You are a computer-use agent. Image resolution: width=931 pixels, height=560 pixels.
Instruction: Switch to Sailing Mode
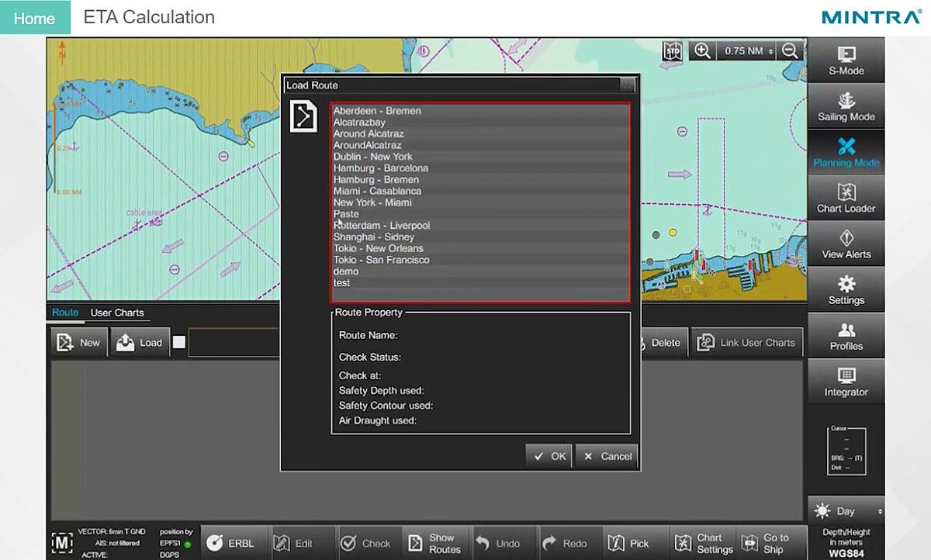846,107
